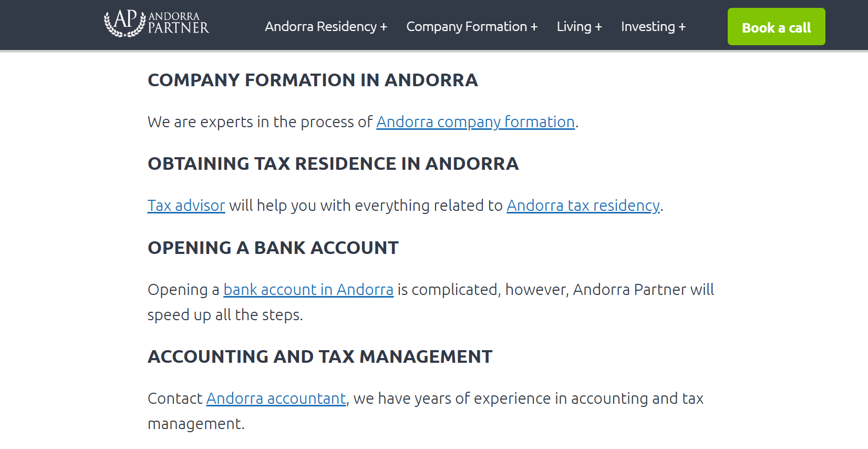Visit the Andorra tax residency link
This screenshot has width=868, height=449.
(x=583, y=206)
